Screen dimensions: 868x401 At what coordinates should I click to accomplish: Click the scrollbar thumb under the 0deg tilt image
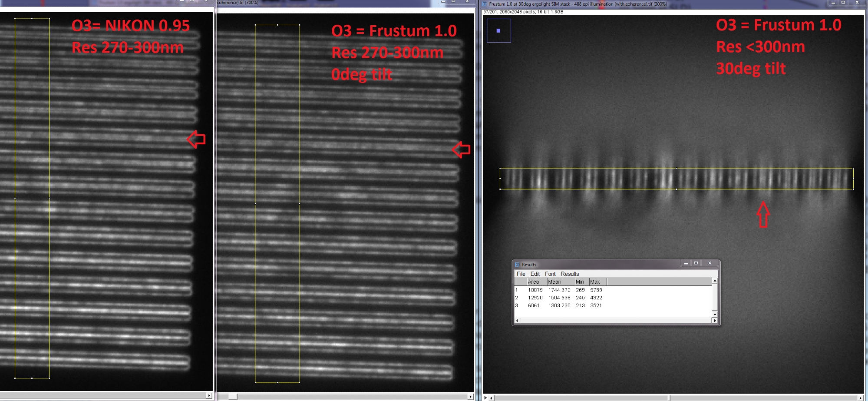pos(233,396)
